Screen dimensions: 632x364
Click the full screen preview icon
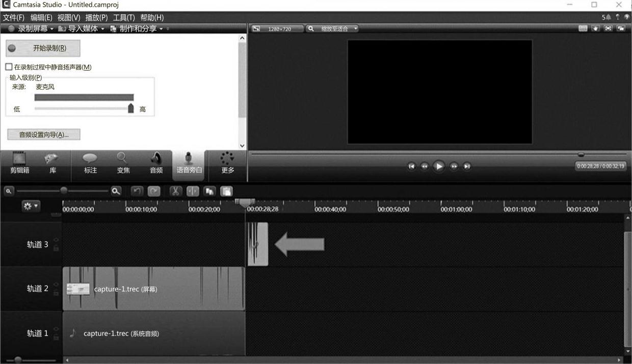click(608, 29)
